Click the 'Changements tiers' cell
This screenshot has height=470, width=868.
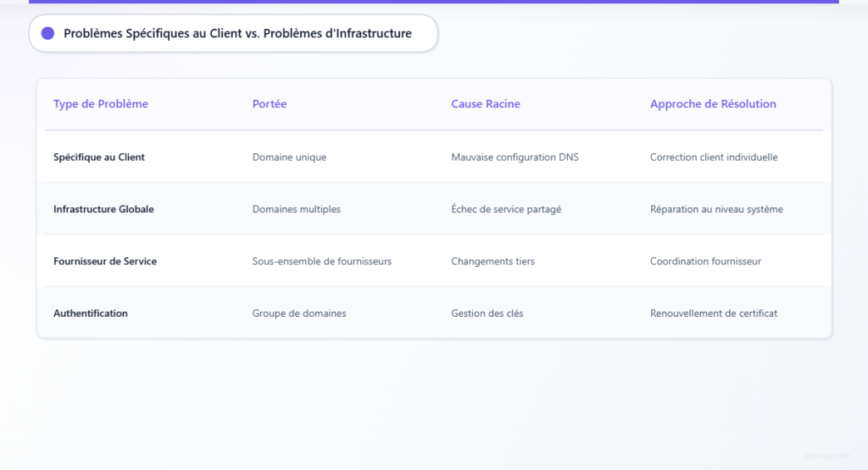coord(492,261)
